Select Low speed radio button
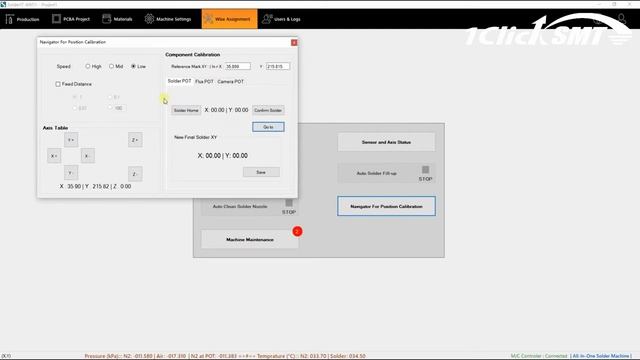Screen dimensions: 640x360 click(133, 66)
